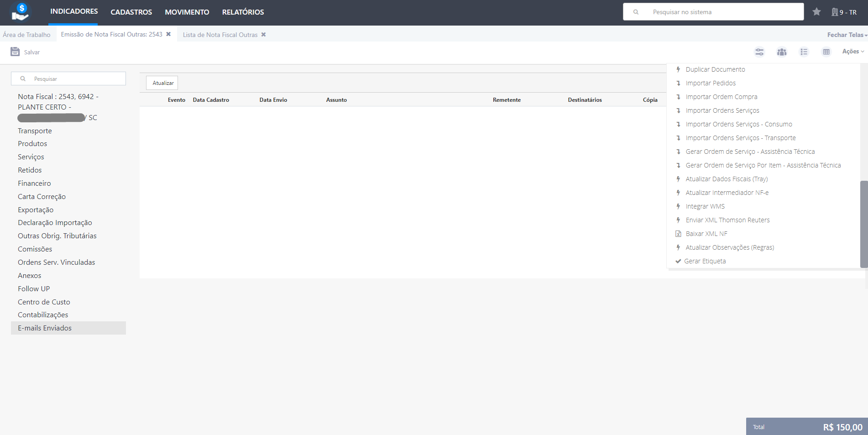Open the Retidos section in sidebar

tap(30, 170)
